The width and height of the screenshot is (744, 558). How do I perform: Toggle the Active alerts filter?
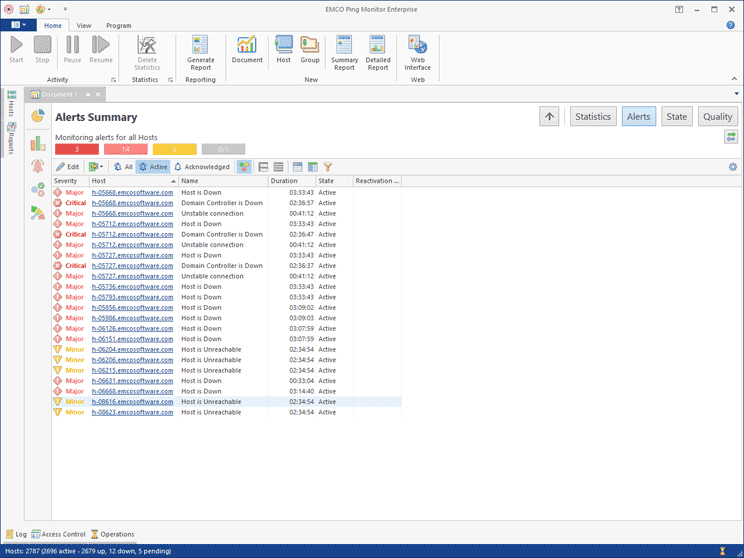[x=153, y=167]
